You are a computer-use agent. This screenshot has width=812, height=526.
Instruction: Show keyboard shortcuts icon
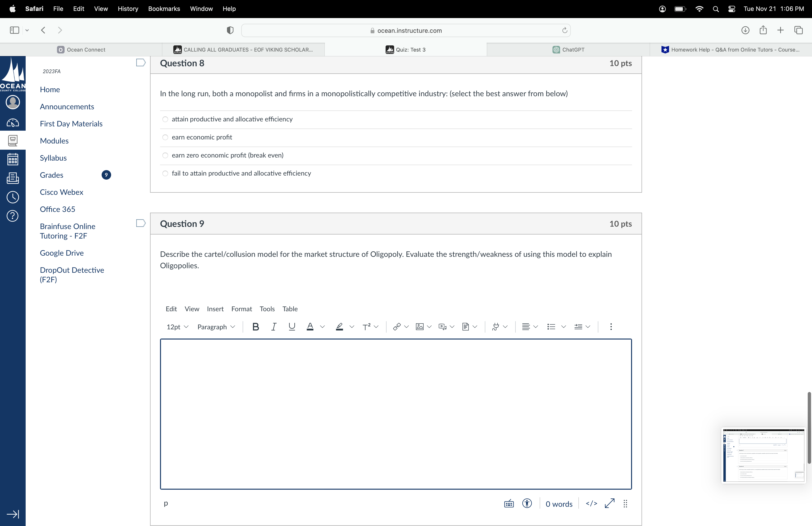click(x=509, y=503)
